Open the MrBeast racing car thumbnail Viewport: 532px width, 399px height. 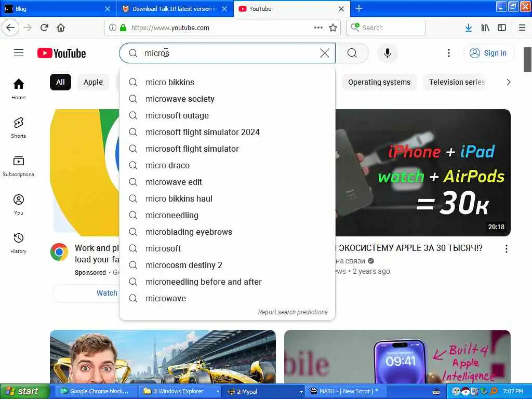163,356
